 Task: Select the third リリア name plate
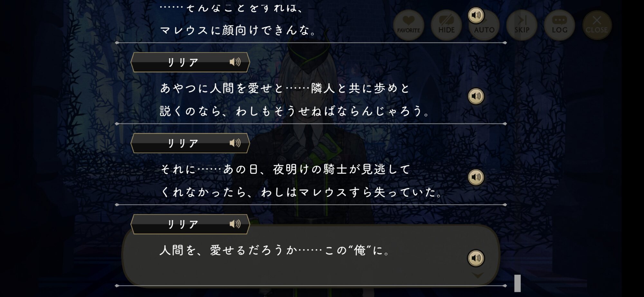pos(190,224)
